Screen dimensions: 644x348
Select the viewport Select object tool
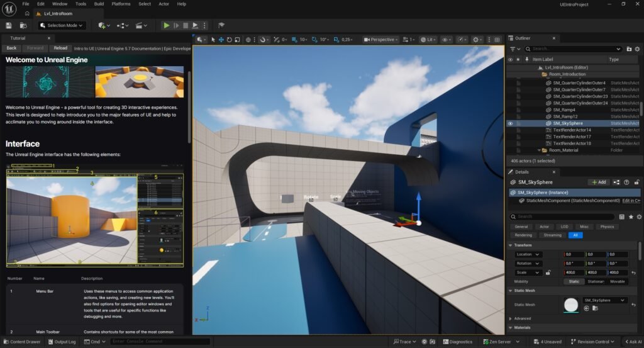point(213,40)
